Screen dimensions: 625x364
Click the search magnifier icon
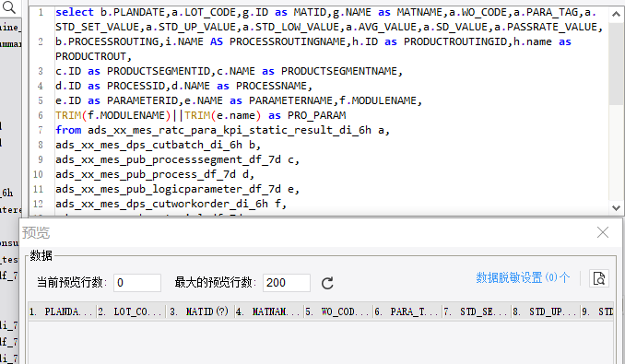coord(9,7)
